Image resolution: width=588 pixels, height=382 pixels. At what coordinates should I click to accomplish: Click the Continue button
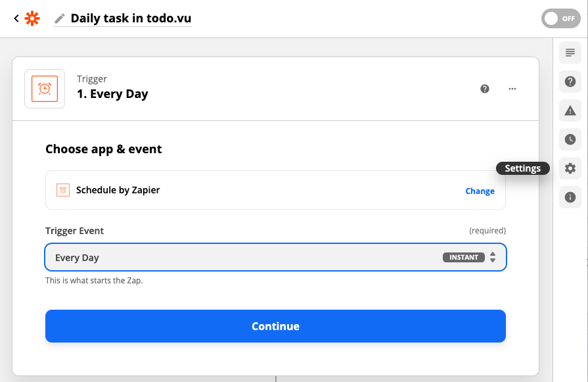[x=276, y=326]
